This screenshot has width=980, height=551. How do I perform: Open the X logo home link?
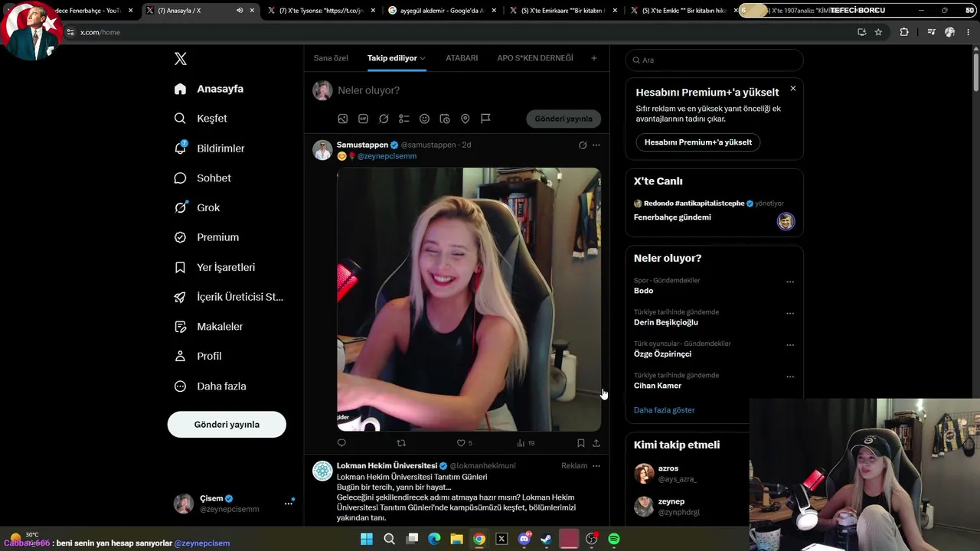(x=180, y=59)
